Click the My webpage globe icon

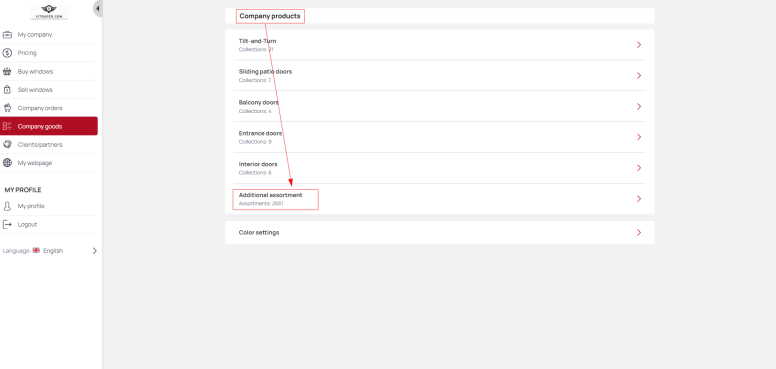coord(7,163)
